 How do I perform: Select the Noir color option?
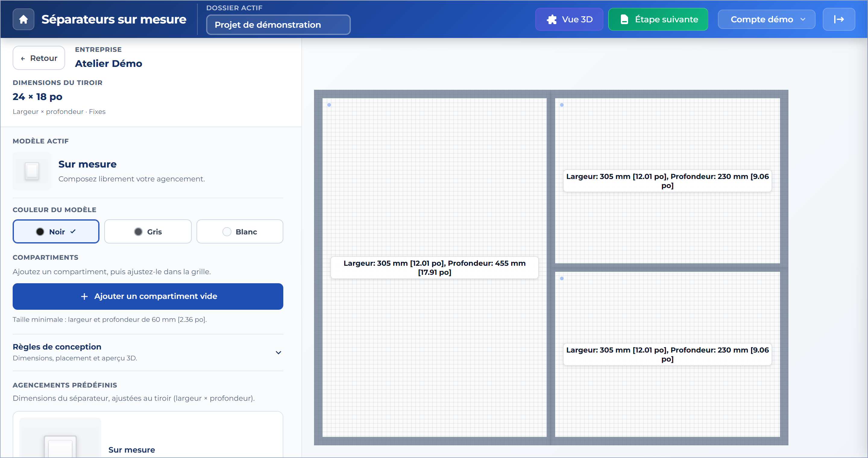point(56,231)
